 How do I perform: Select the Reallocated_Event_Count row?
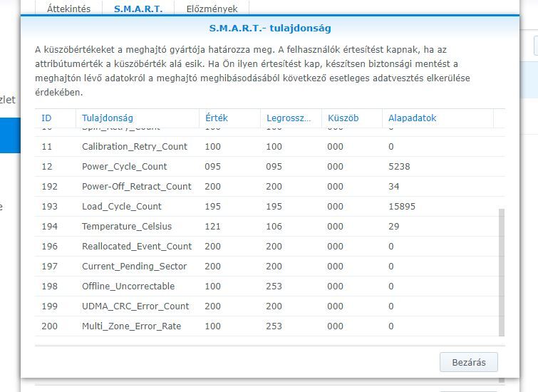[269, 246]
